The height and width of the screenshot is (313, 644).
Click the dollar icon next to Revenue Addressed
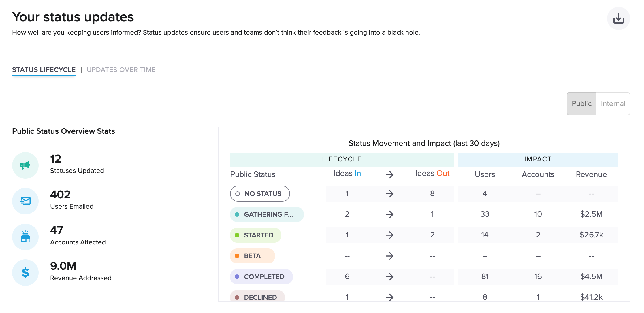point(25,272)
